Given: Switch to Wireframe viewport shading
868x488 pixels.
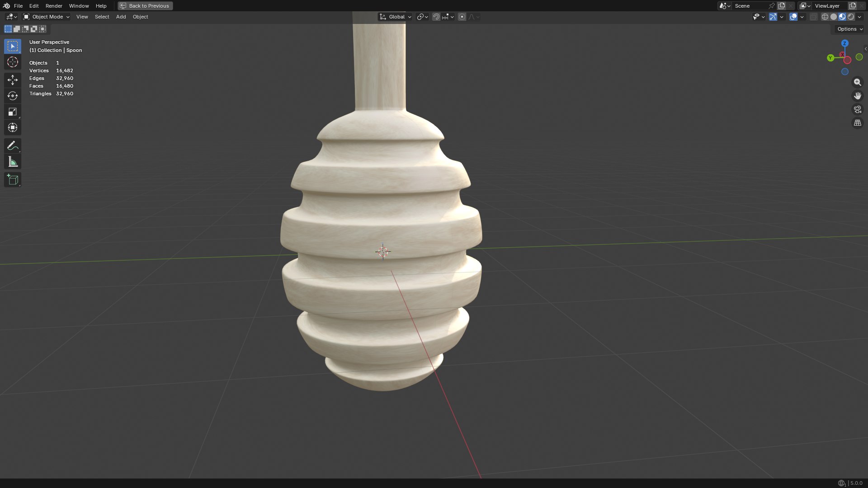Looking at the screenshot, I should [825, 17].
